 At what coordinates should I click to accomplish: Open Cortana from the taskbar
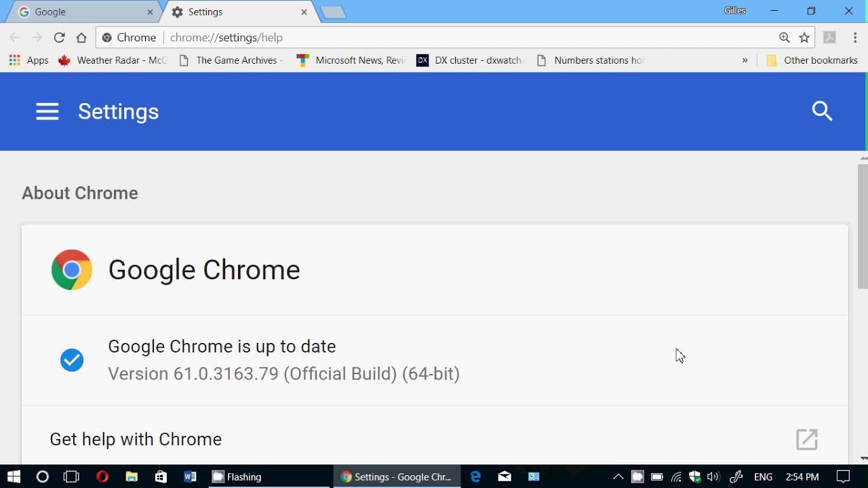(43, 477)
